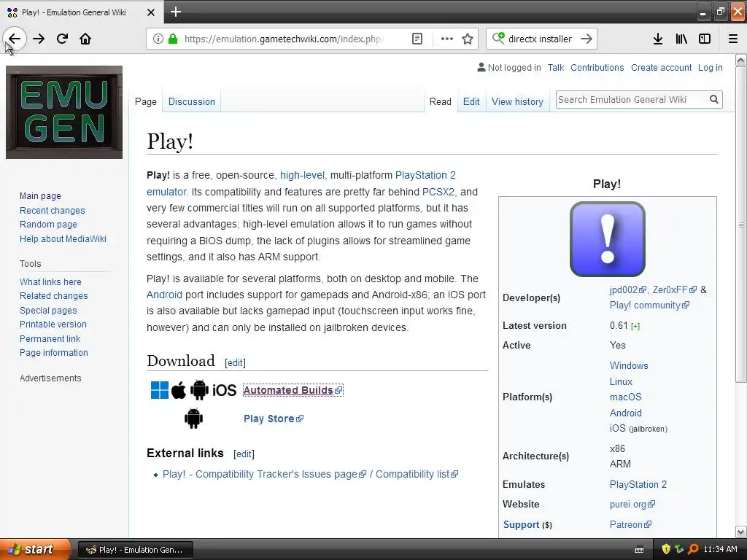Open the orange magnifier tray icon

point(693,549)
